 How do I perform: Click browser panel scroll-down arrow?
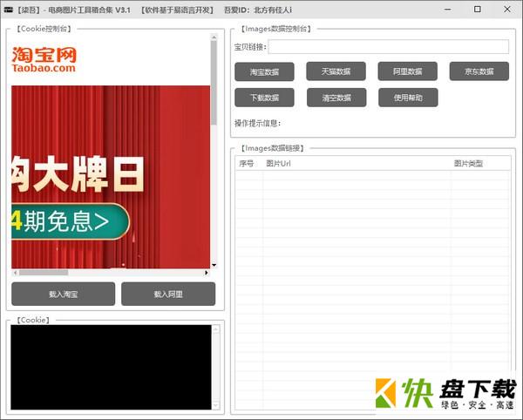[214, 266]
